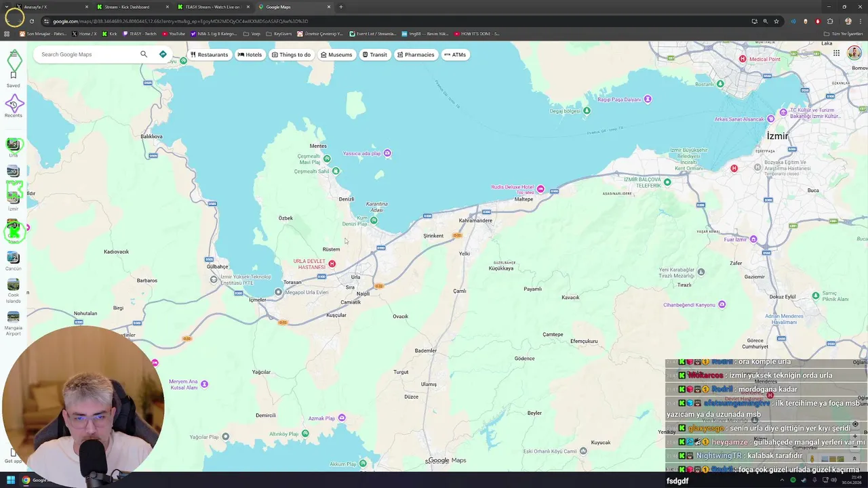The image size is (868, 488).
Task: Select the Medical Point hospital marker
Action: pos(743,59)
